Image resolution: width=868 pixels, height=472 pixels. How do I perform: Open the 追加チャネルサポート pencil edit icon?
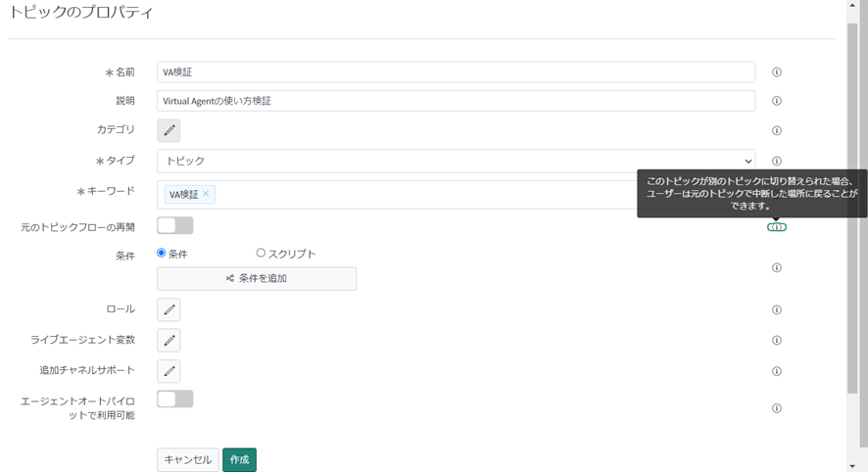169,371
